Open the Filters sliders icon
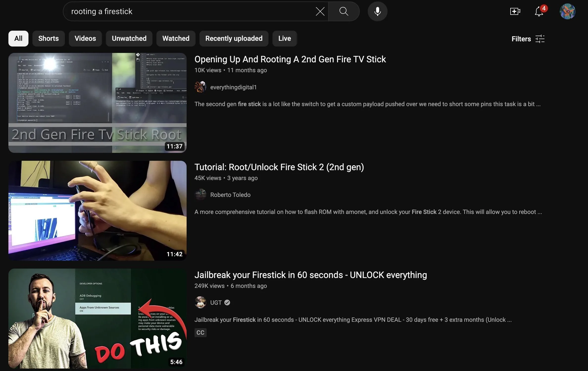588x371 pixels. point(540,39)
